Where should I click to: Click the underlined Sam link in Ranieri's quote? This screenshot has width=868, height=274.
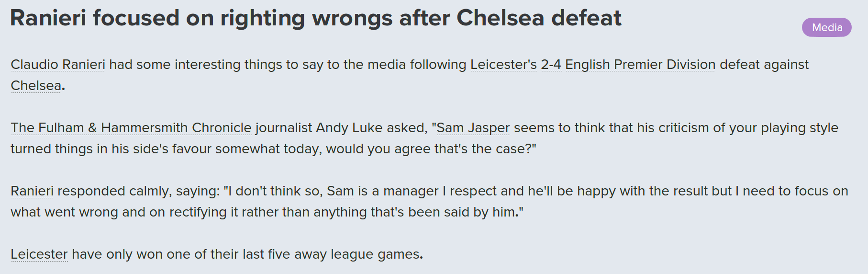tap(340, 191)
